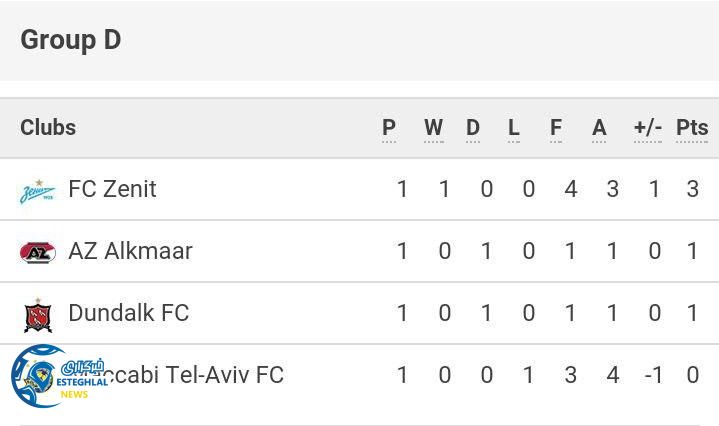Image resolution: width=719 pixels, height=426 pixels.
Task: Click the W (wins) column header
Action: pos(433,128)
